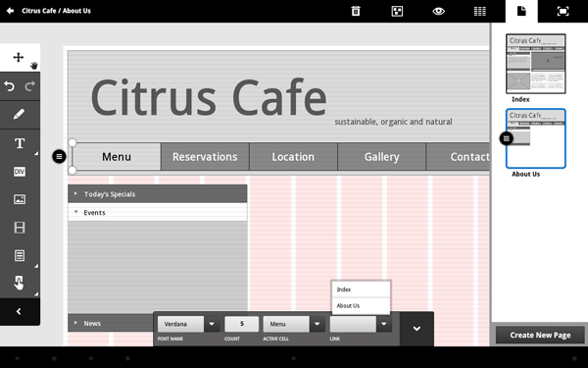Select the touch interaction widget tool
The image size is (588, 368).
pyautogui.click(x=19, y=283)
